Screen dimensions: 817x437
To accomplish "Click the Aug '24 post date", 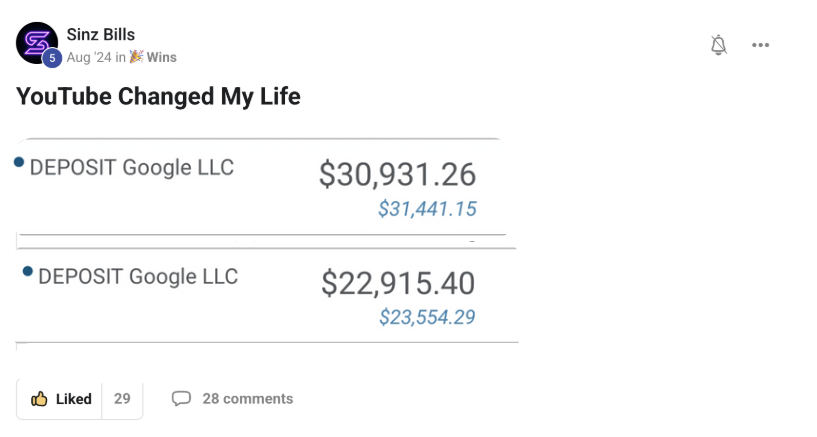I will pos(89,57).
